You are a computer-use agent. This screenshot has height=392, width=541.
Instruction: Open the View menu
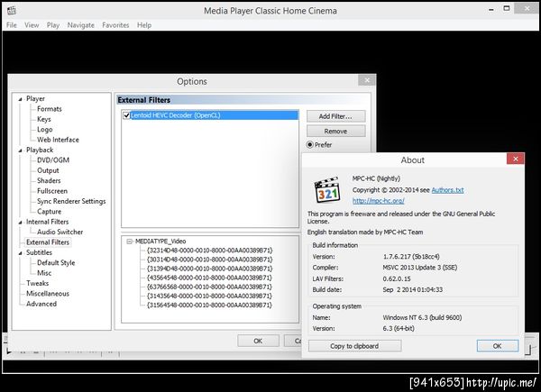click(32, 25)
